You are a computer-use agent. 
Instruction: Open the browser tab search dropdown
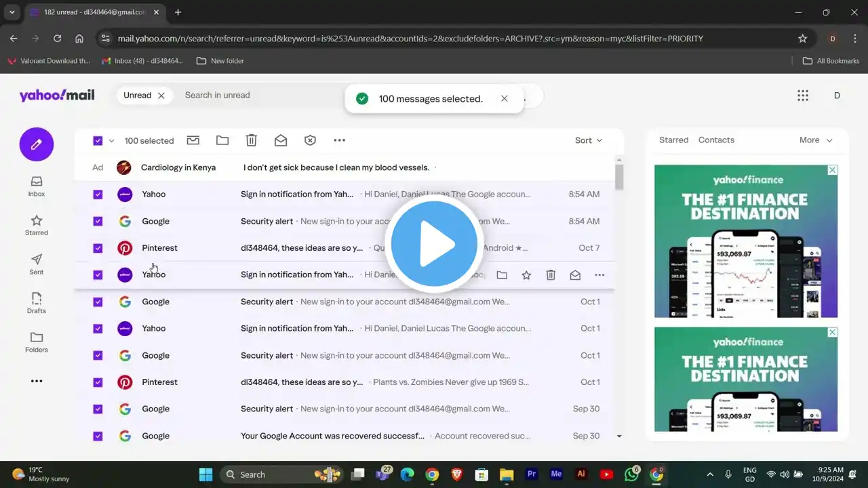[12, 12]
